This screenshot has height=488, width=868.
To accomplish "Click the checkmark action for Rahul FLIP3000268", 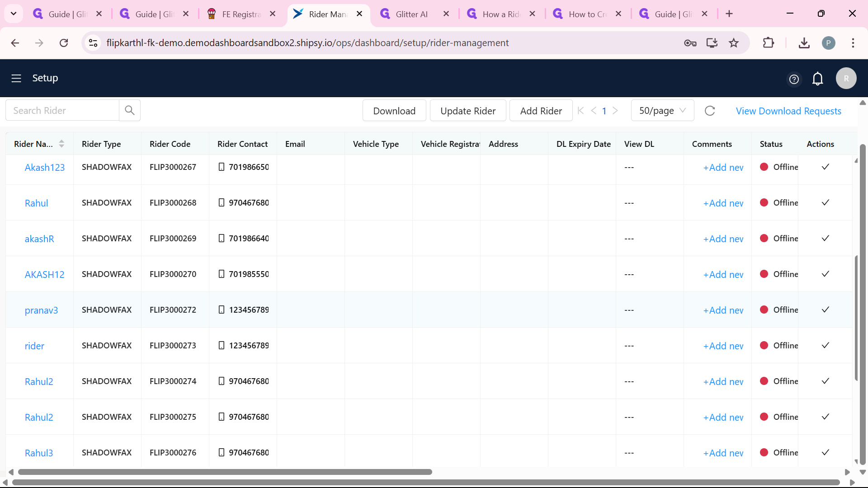I will 826,202.
